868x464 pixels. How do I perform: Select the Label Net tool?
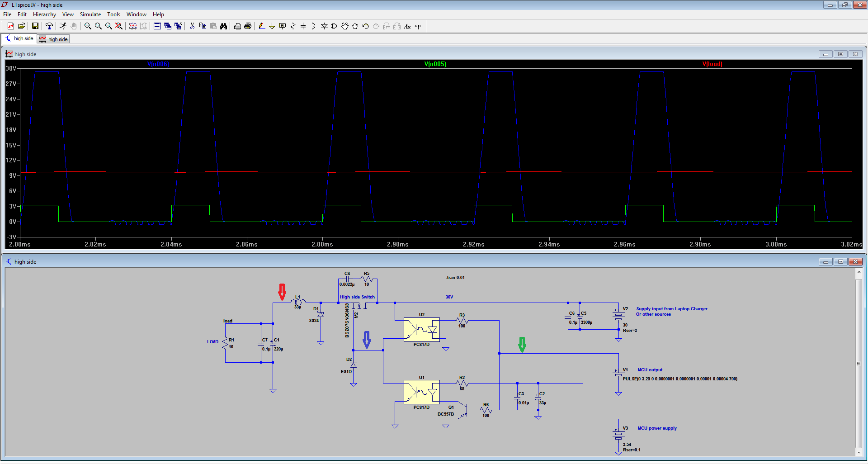pos(283,26)
